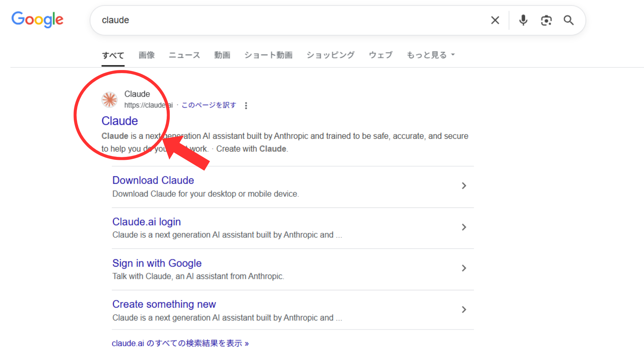Image resolution: width=644 pixels, height=362 pixels.
Task: Click the https://claude.ai URL text
Action: pos(148,105)
